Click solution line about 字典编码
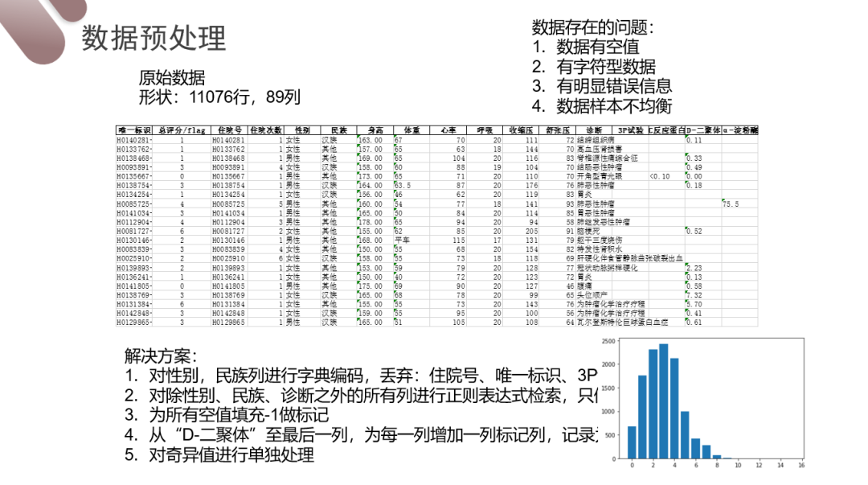Viewport: 868px width, 485px height. [373, 376]
